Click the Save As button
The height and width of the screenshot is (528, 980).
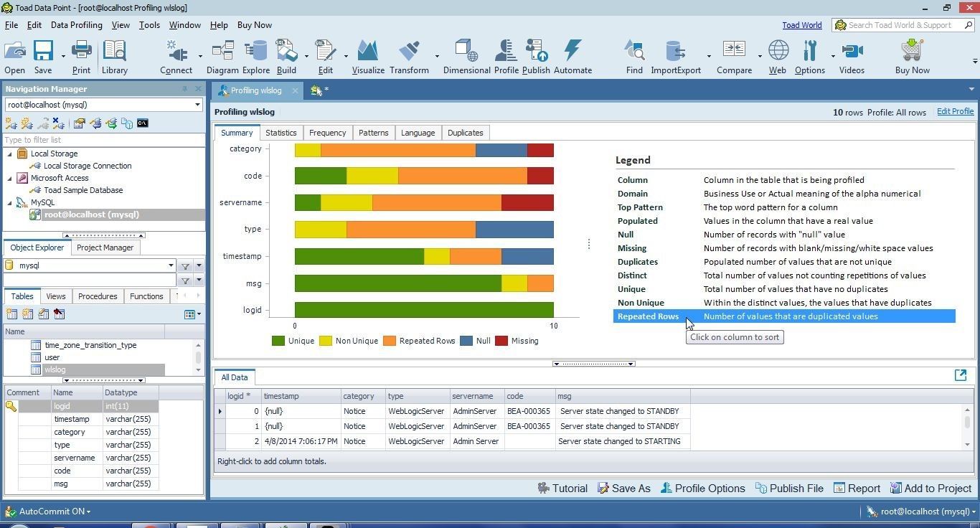[x=623, y=489]
